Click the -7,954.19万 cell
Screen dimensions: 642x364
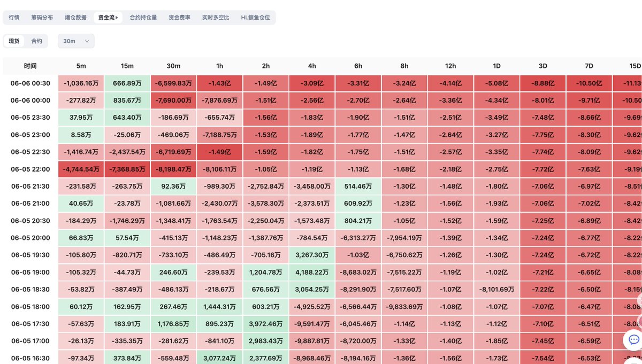(x=404, y=238)
